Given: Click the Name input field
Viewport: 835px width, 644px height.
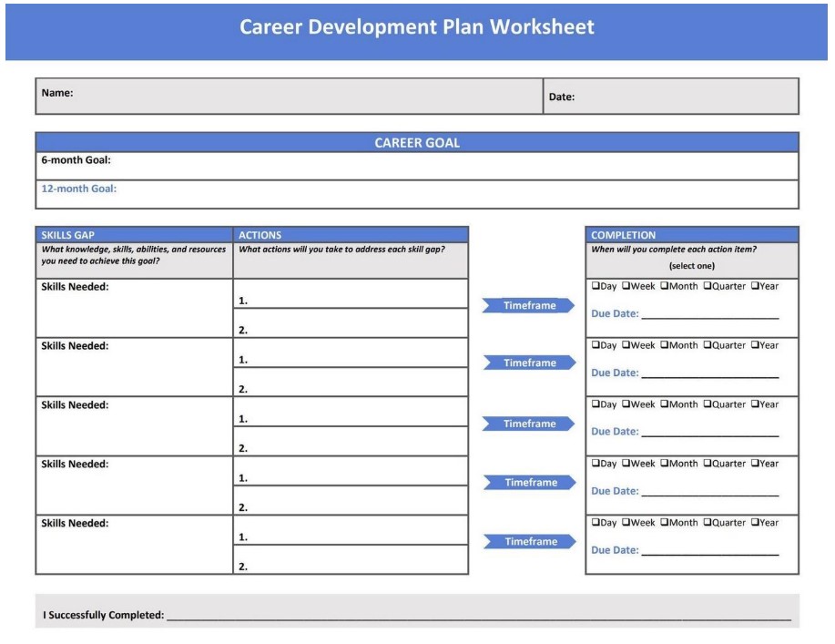Looking at the screenshot, I should click(273, 96).
